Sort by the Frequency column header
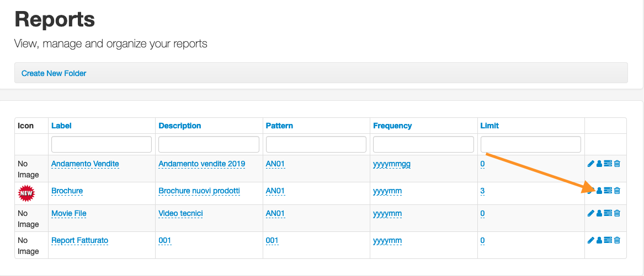This screenshot has height=276, width=644. point(392,126)
